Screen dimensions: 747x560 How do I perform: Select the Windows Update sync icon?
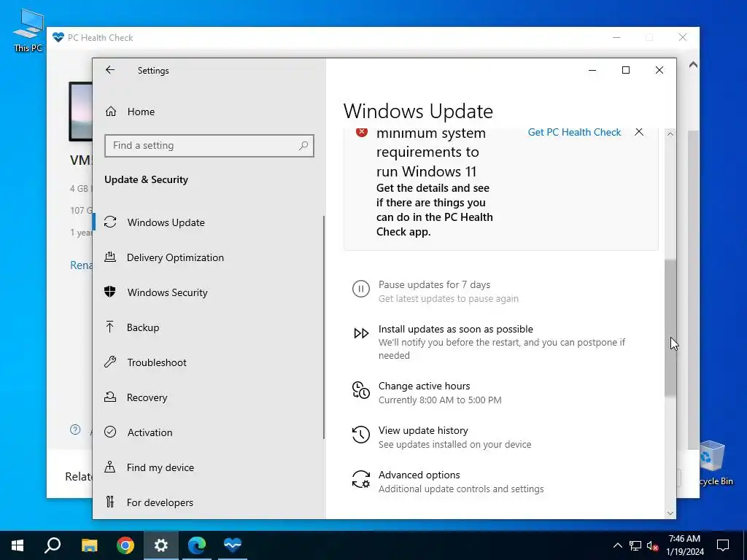click(110, 222)
